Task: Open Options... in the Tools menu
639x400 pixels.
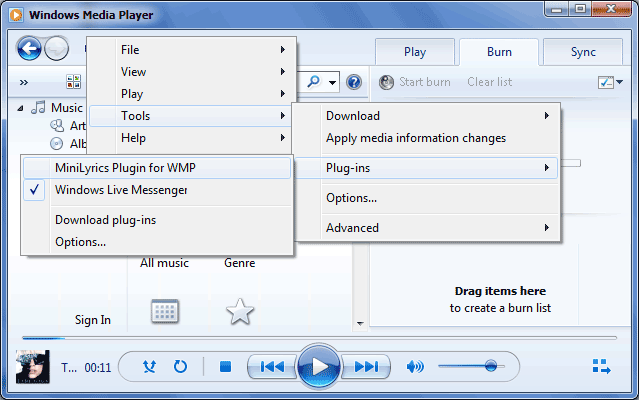Action: point(426,198)
